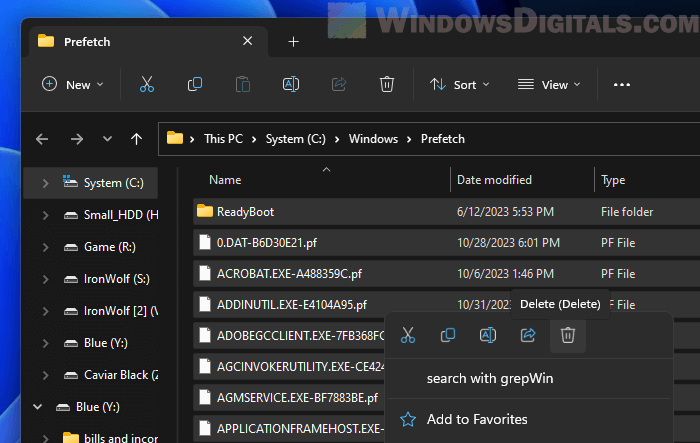Select Cut in the context menu icon row
Viewport: 700px width, 443px height.
[408, 335]
